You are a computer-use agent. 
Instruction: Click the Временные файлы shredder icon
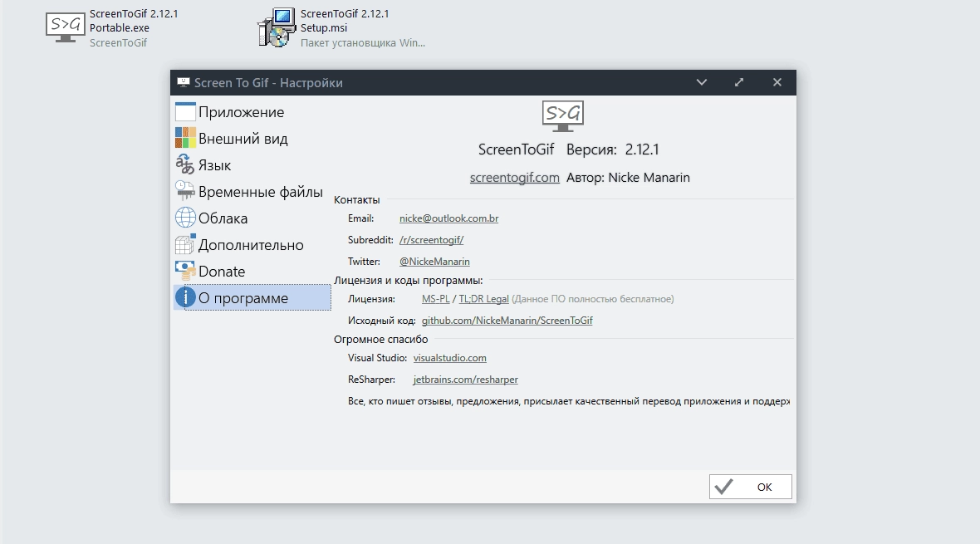coord(185,191)
